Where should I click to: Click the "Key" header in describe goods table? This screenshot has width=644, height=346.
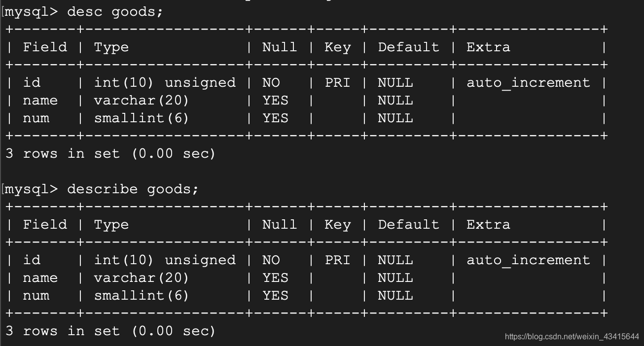pos(337,225)
